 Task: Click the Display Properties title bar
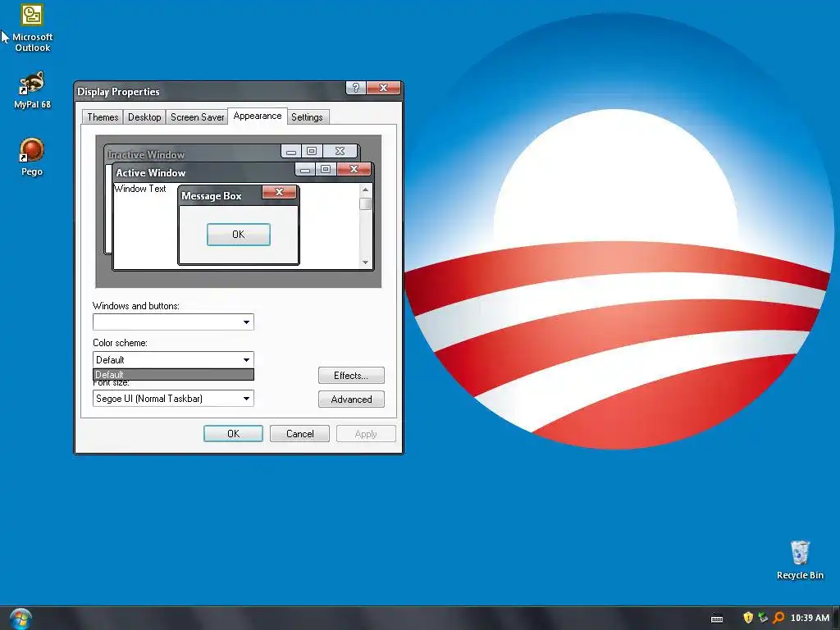point(210,92)
